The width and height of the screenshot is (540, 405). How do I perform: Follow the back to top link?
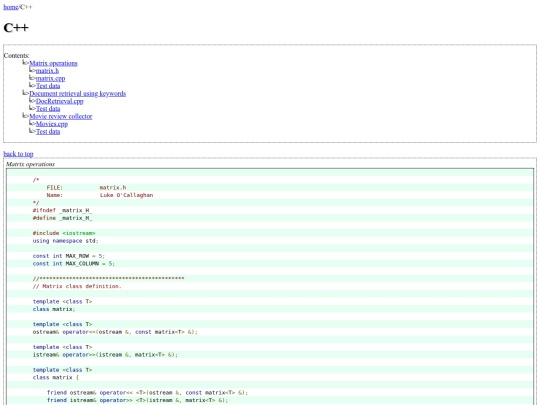tap(18, 154)
